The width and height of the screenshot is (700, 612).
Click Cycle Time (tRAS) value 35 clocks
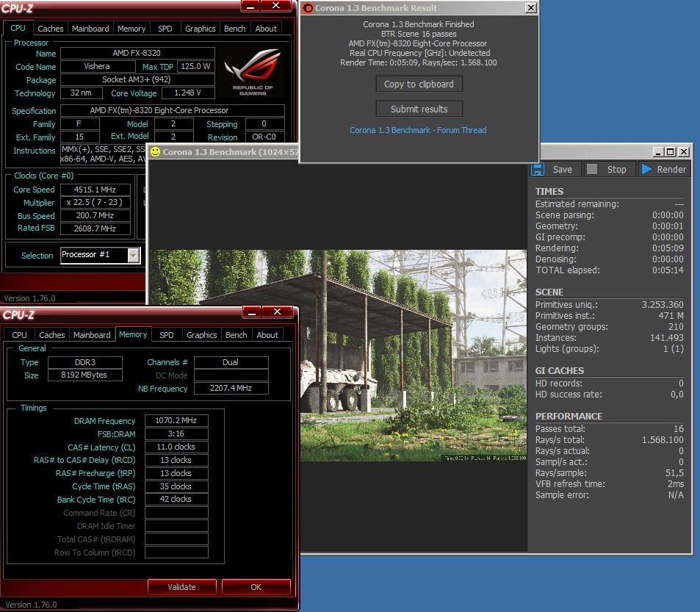[176, 486]
